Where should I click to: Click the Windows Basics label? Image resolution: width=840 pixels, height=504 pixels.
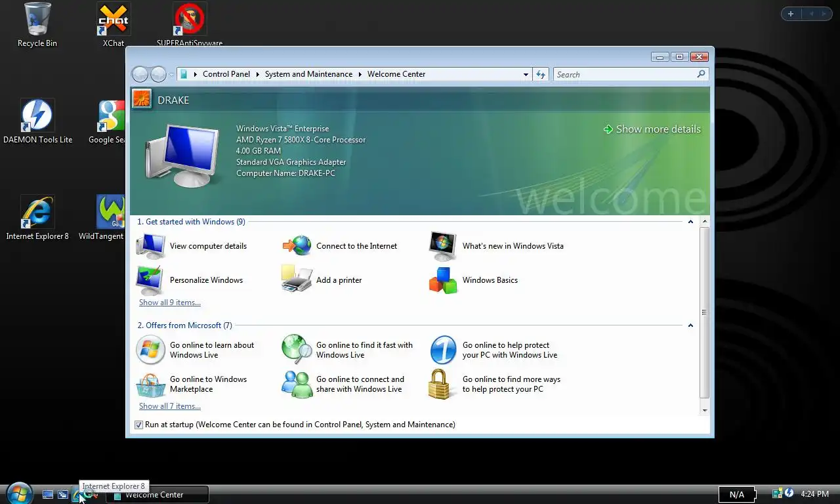click(490, 280)
